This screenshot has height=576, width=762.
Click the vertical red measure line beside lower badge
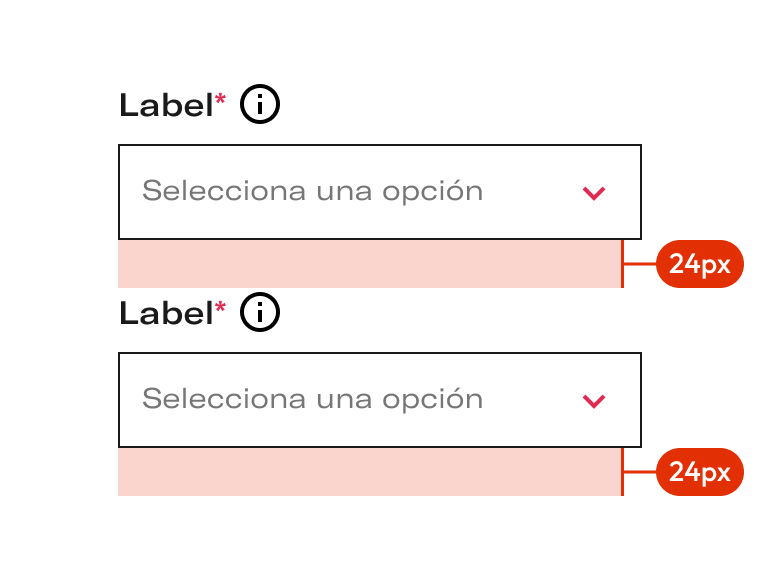coord(623,472)
